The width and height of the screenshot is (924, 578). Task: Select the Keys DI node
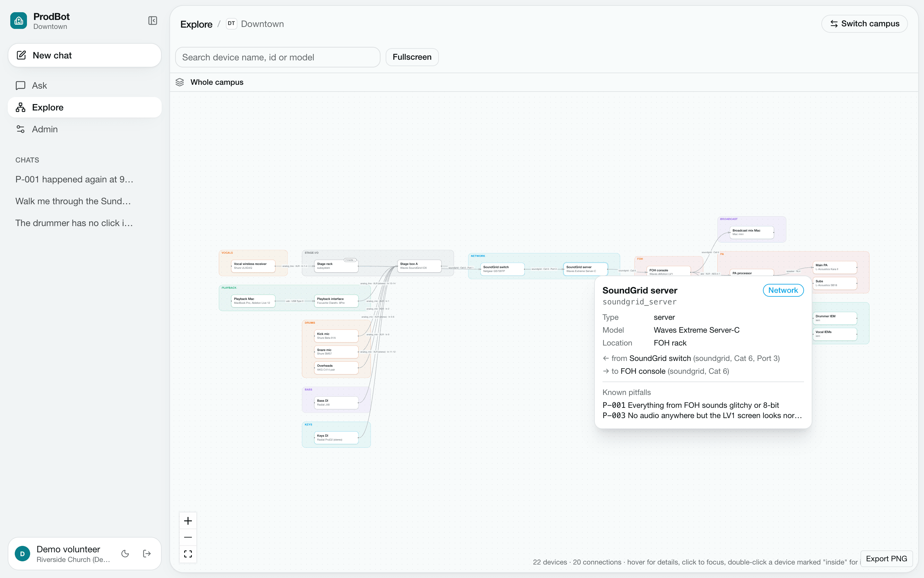point(336,437)
